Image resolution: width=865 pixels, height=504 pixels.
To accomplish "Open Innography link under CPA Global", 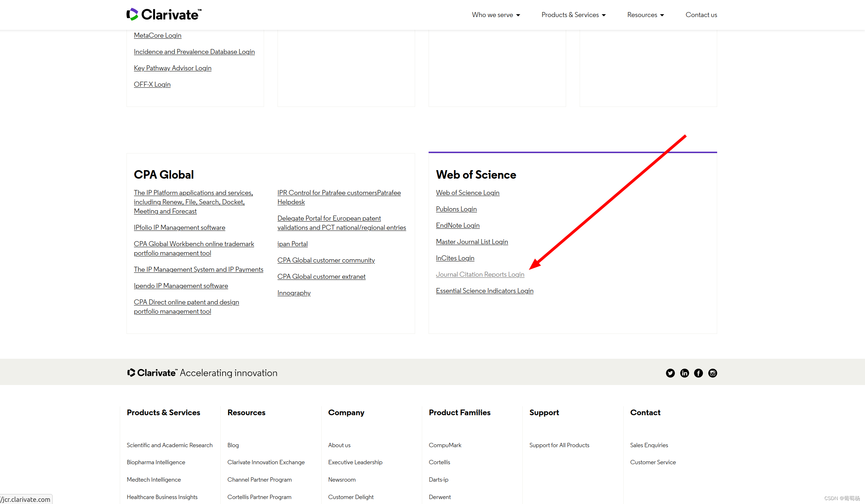I will (294, 293).
